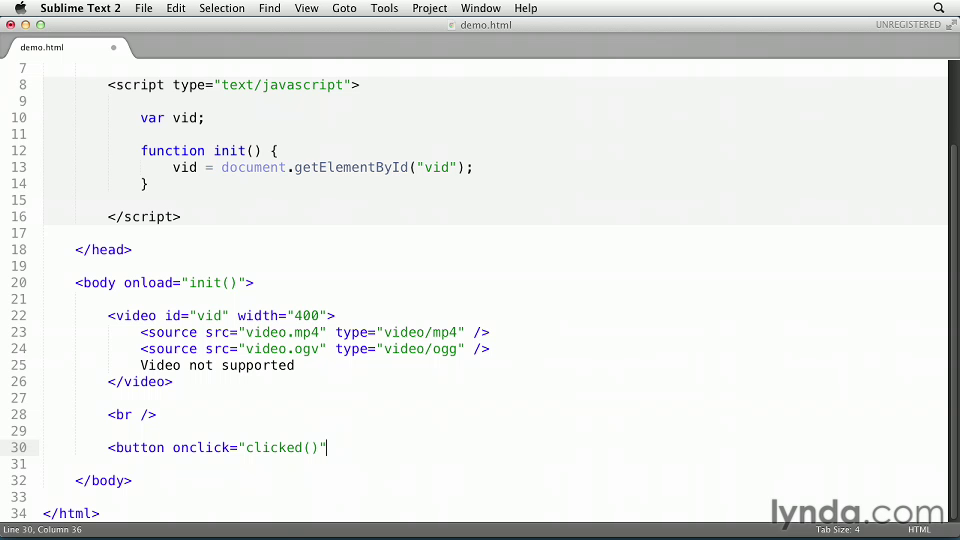
Task: Click the body onload="init()" tag
Action: click(x=164, y=283)
